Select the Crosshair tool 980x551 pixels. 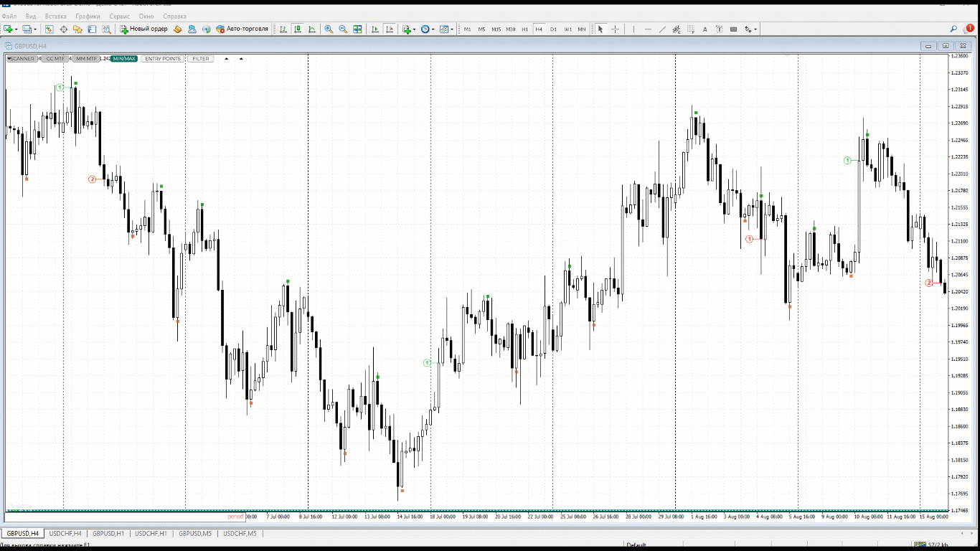[615, 29]
